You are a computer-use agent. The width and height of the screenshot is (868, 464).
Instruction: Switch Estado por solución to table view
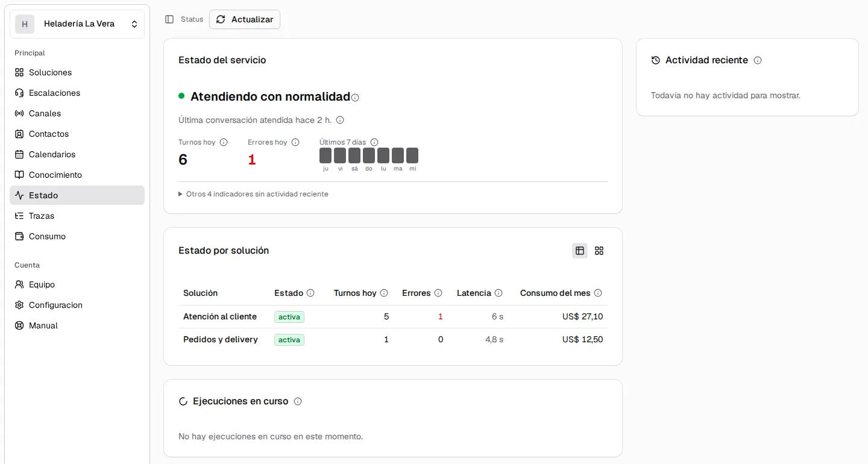pyautogui.click(x=580, y=251)
